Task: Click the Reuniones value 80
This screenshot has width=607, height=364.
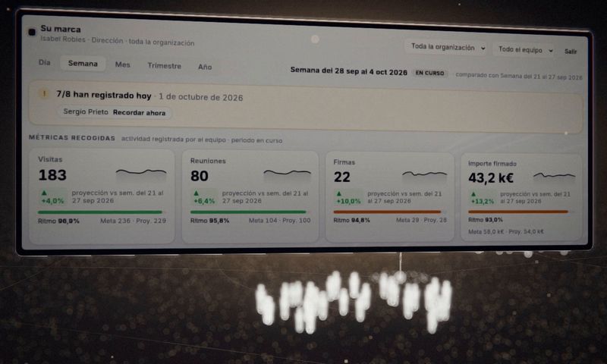Action: click(x=200, y=176)
